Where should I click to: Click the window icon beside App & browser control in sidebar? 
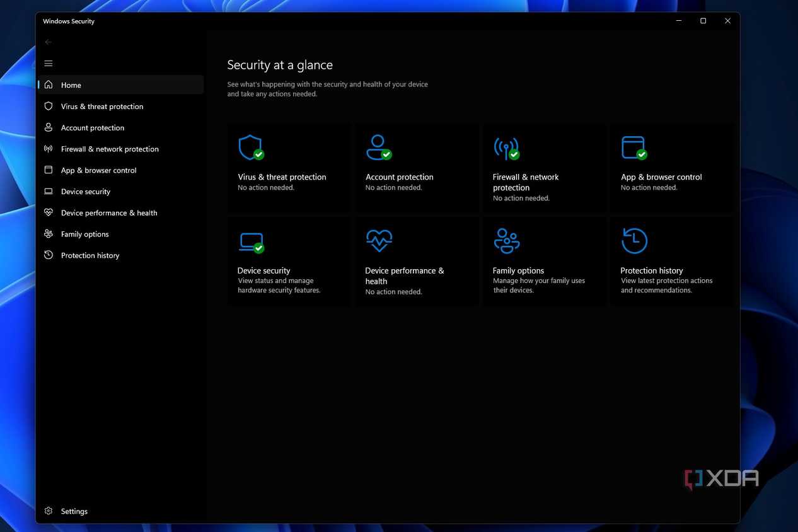coord(49,170)
